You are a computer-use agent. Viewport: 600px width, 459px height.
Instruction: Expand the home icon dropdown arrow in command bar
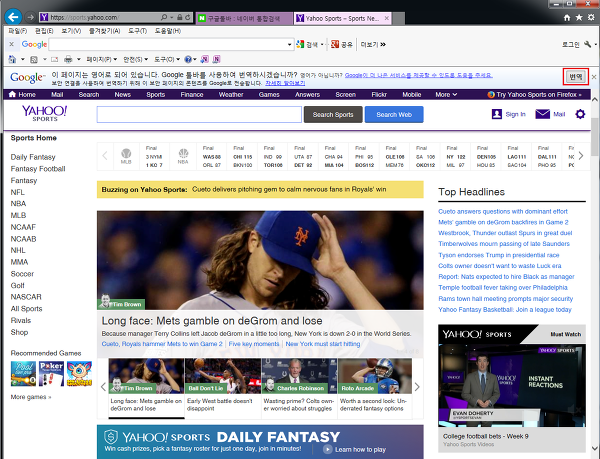(x=23, y=59)
